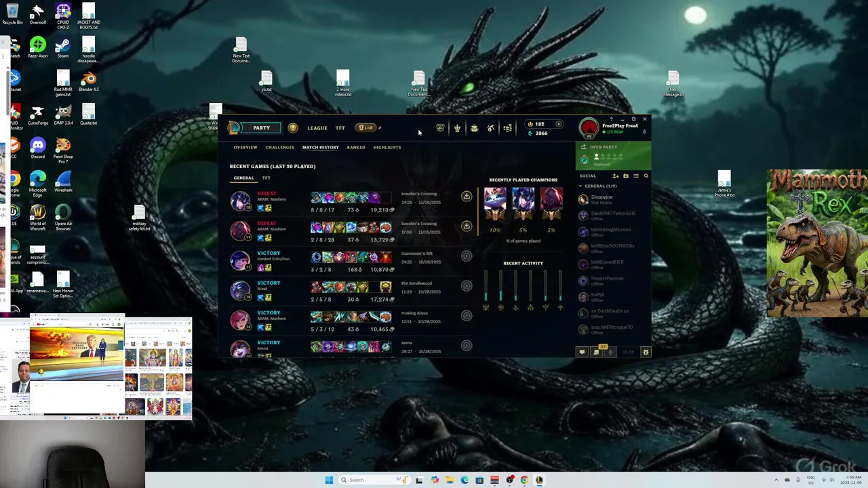Select friend ProjectPacman in the social list
Image resolution: width=868 pixels, height=488 pixels.
click(613, 281)
